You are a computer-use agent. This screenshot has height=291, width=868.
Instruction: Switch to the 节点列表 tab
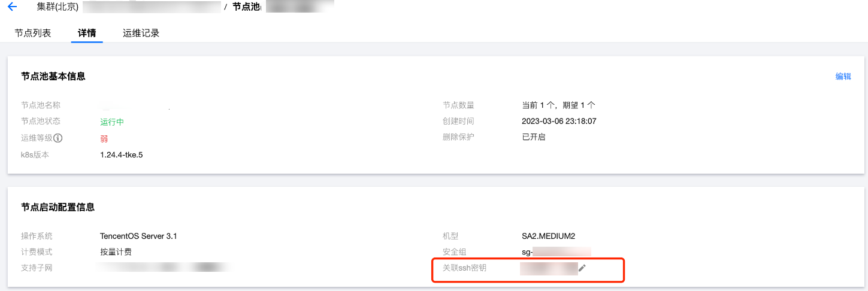click(33, 33)
